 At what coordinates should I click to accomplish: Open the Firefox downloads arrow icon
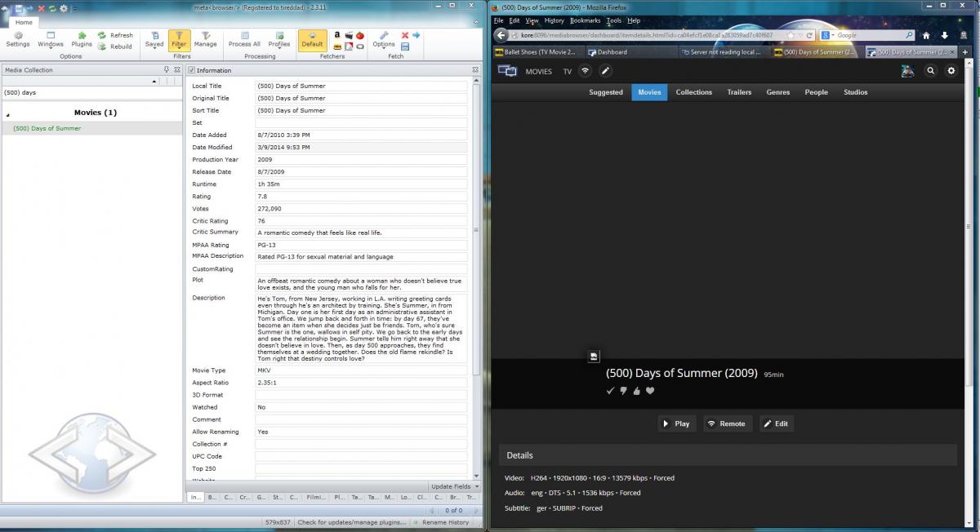945,36
